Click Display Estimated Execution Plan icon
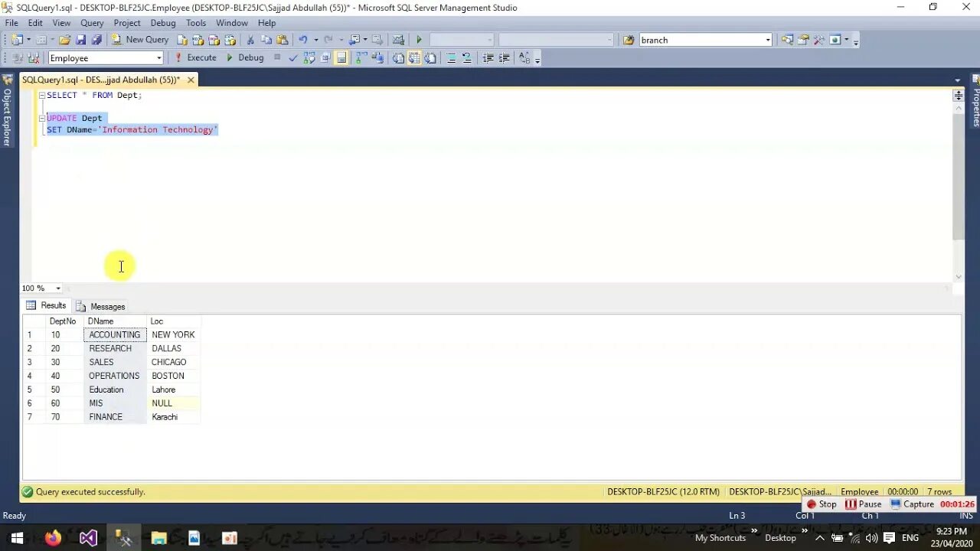 click(309, 58)
